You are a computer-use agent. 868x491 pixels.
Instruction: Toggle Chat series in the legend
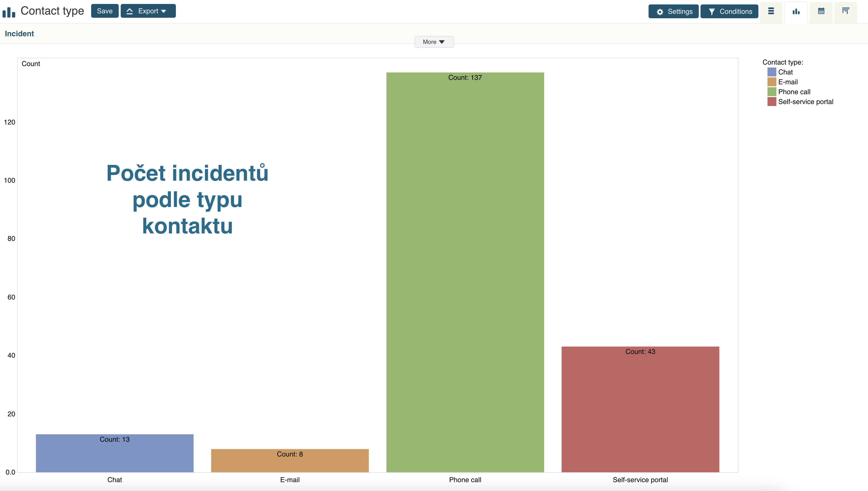coord(785,72)
